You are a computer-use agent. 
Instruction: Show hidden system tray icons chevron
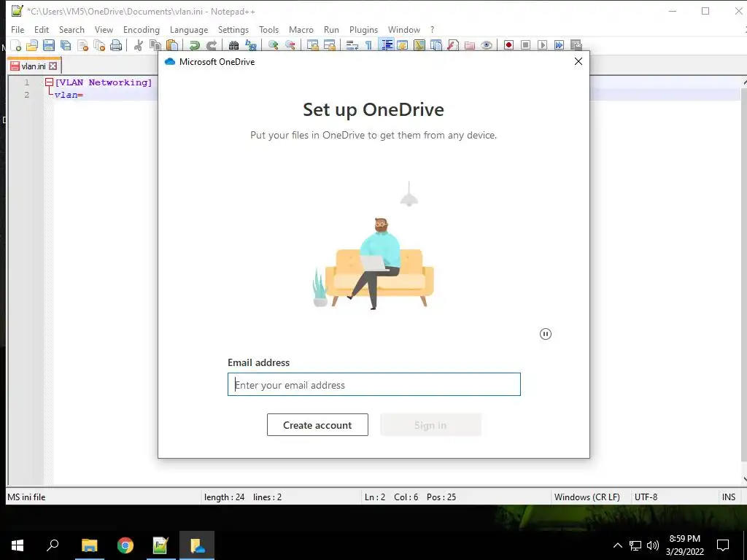point(617,545)
